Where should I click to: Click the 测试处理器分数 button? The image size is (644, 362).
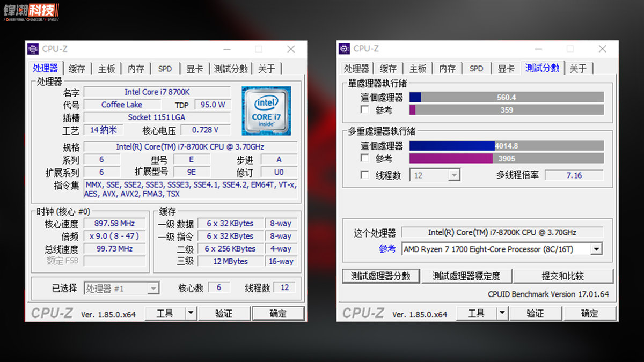coord(380,276)
